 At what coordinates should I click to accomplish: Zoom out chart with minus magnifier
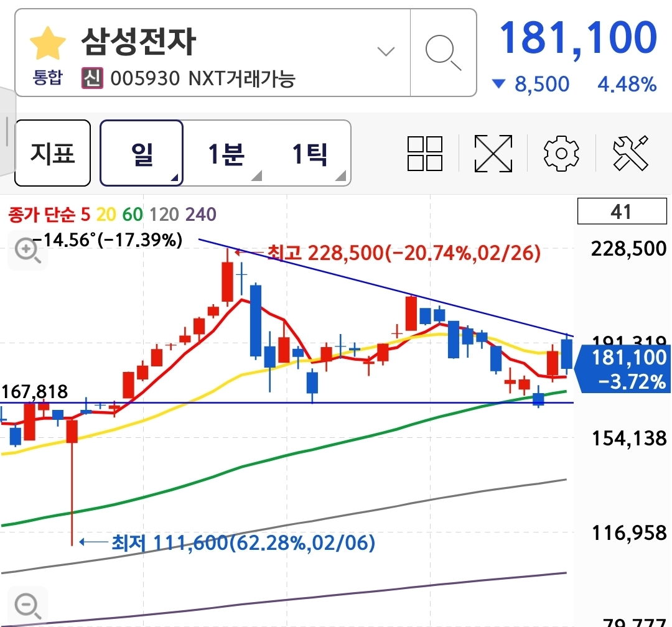click(27, 604)
